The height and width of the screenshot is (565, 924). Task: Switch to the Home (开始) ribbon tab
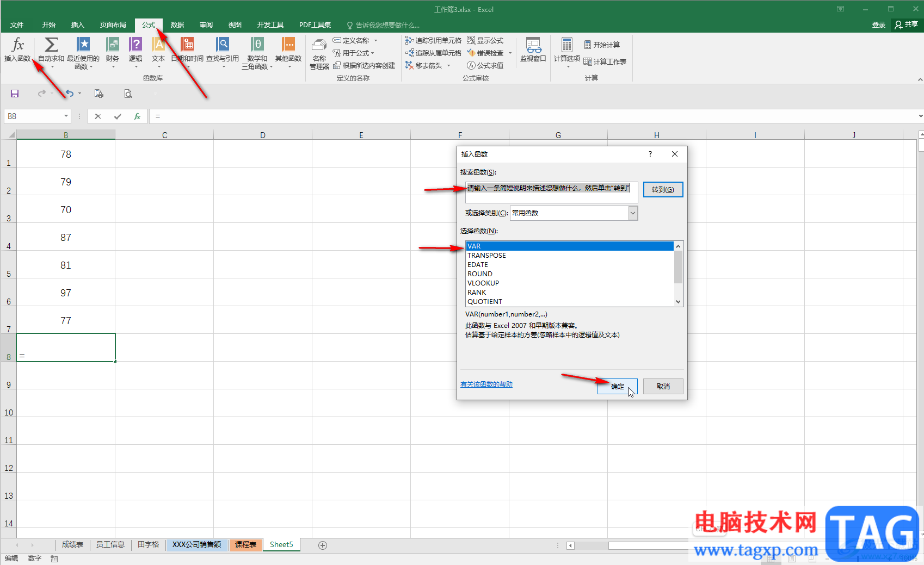(x=49, y=25)
